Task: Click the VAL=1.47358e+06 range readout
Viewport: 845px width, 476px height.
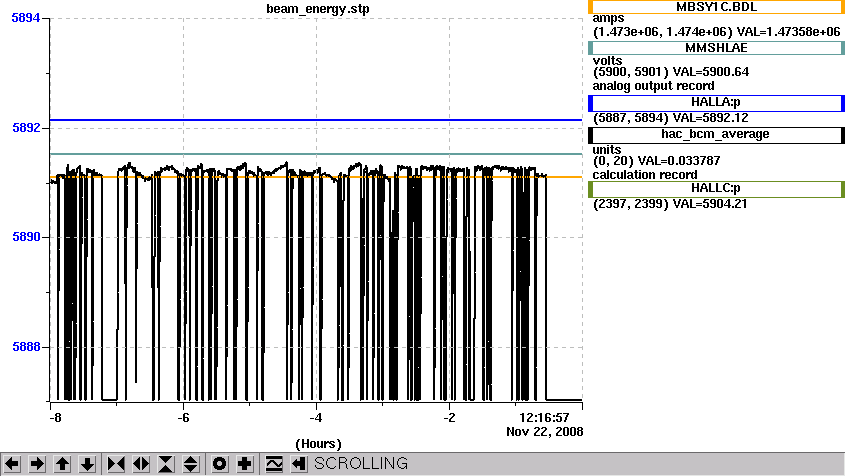Action: (788, 32)
